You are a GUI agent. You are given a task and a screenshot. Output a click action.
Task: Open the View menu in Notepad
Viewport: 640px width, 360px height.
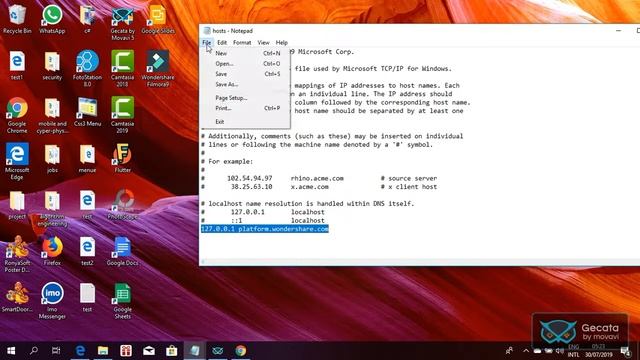click(x=263, y=42)
